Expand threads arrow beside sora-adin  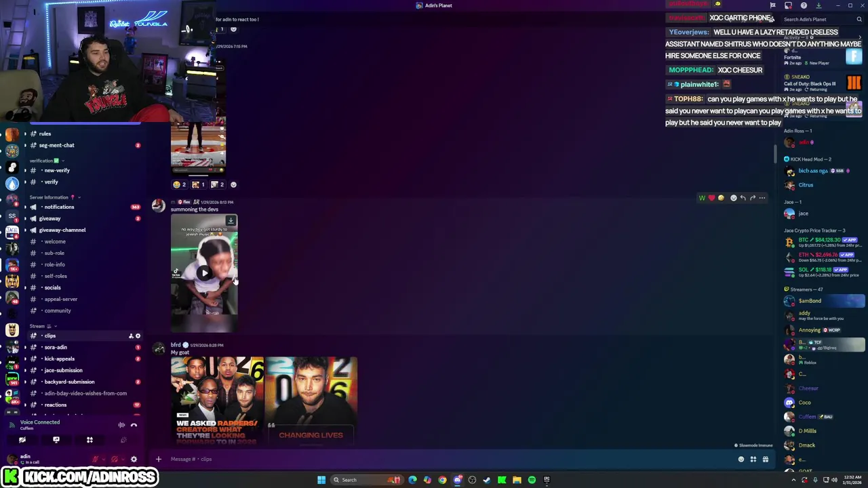[25, 347]
